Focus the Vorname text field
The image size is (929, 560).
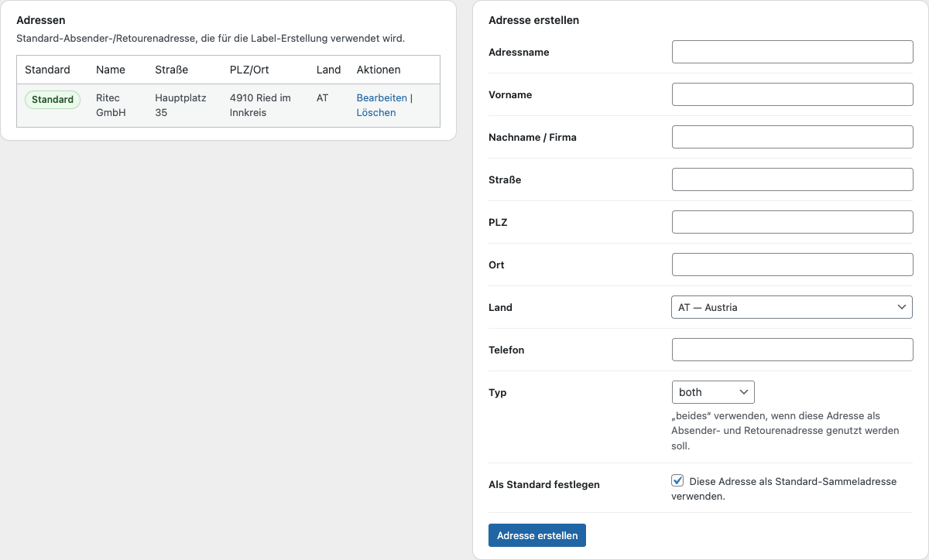coord(791,94)
